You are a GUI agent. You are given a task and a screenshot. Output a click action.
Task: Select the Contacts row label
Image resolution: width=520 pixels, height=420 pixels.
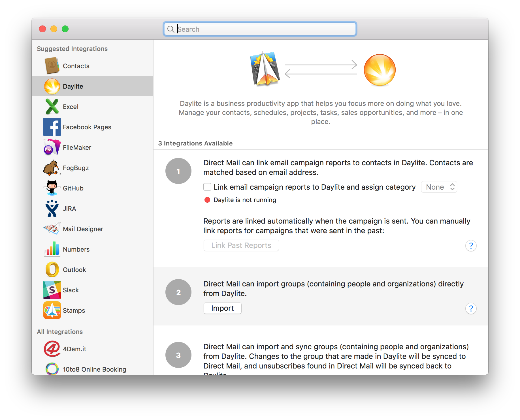[76, 66]
